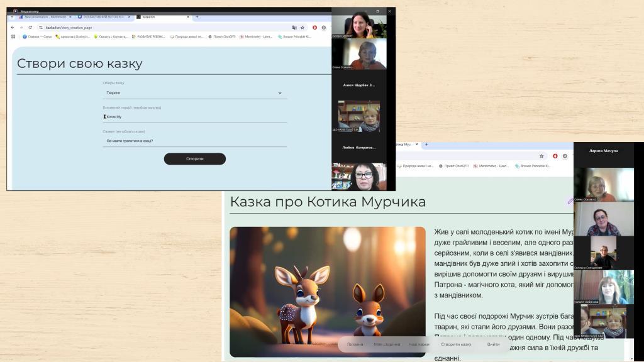This screenshot has height=362, width=644.
Task: Open the Привіт ChatGPT bookmark in the top browser
Action: coord(222,36)
